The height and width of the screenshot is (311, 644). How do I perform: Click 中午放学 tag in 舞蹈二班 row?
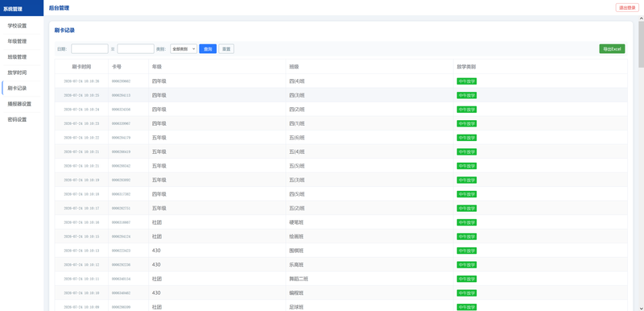pos(467,279)
